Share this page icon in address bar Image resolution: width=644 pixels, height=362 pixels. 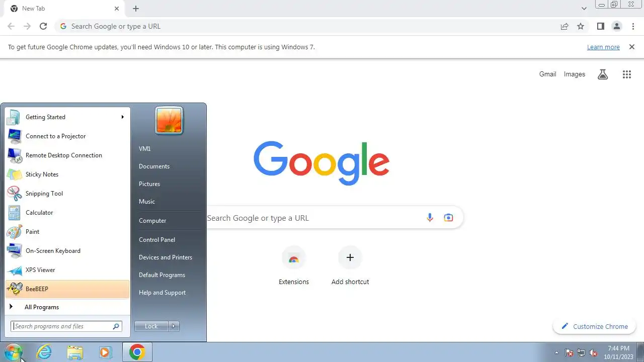[x=565, y=26]
